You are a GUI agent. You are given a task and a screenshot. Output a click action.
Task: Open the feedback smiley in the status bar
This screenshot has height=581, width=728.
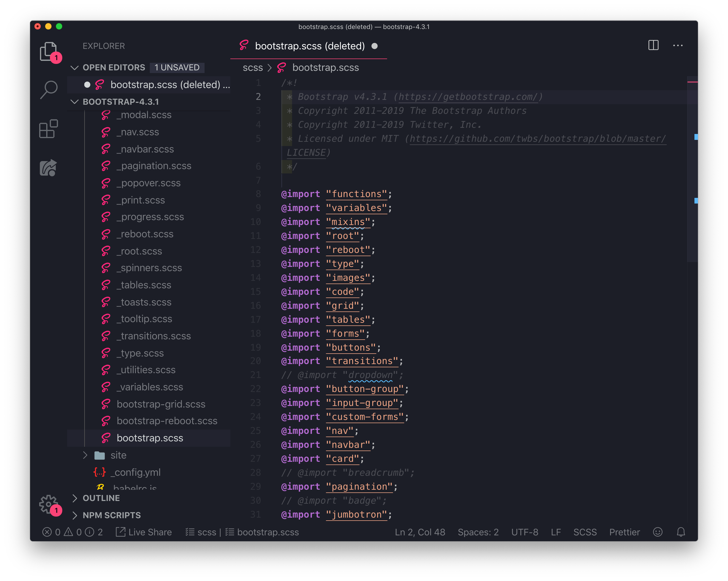click(x=657, y=532)
